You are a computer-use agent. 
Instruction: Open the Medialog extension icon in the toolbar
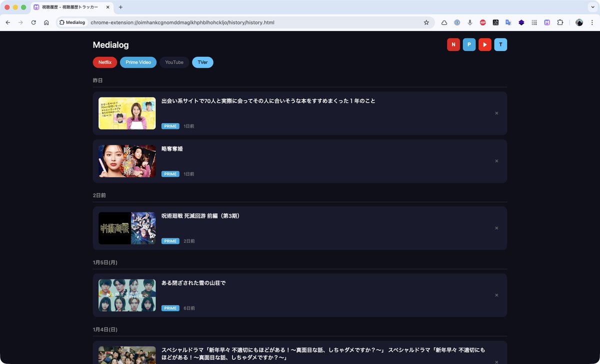547,23
